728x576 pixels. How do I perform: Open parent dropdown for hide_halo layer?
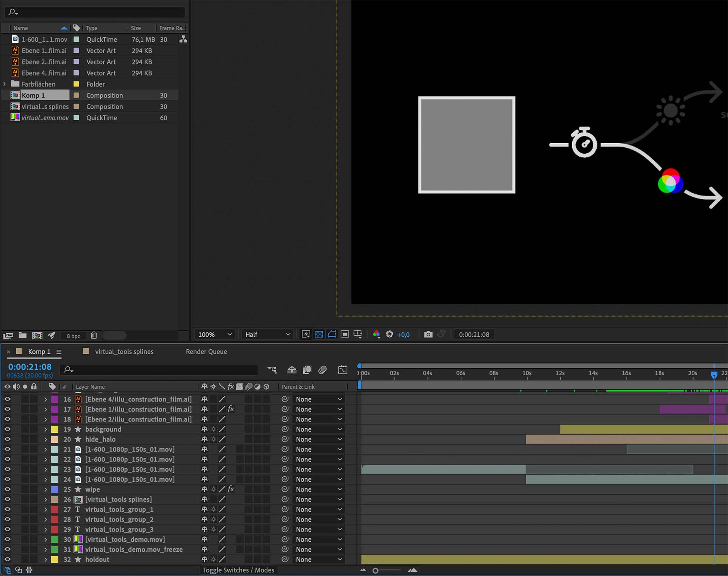click(x=319, y=439)
